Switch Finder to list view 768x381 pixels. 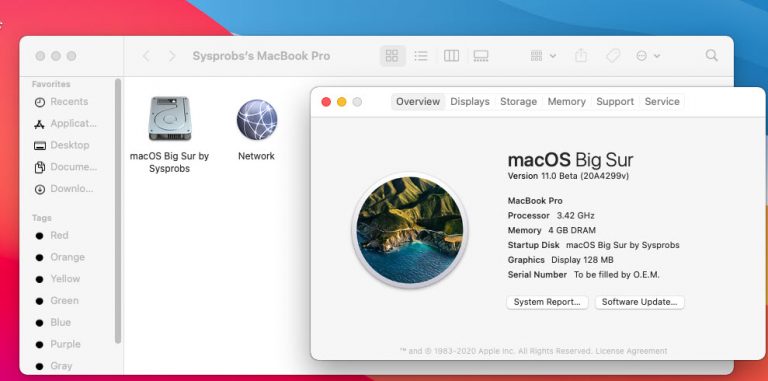421,56
